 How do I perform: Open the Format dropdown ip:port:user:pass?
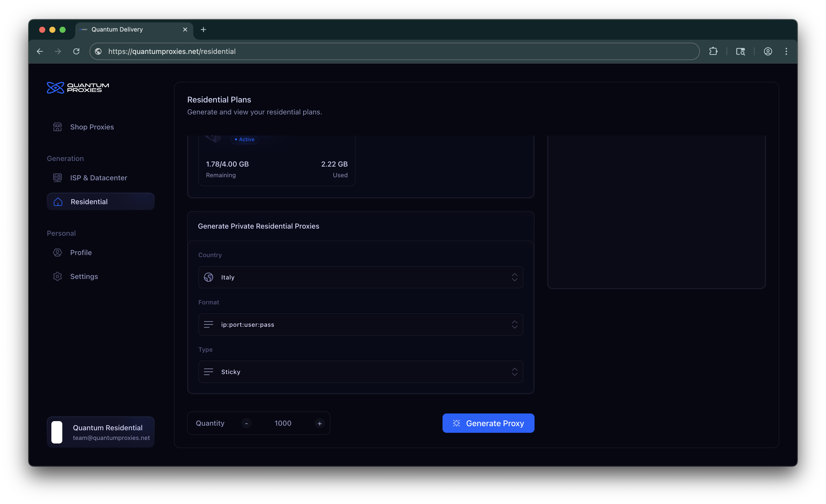[x=360, y=324]
